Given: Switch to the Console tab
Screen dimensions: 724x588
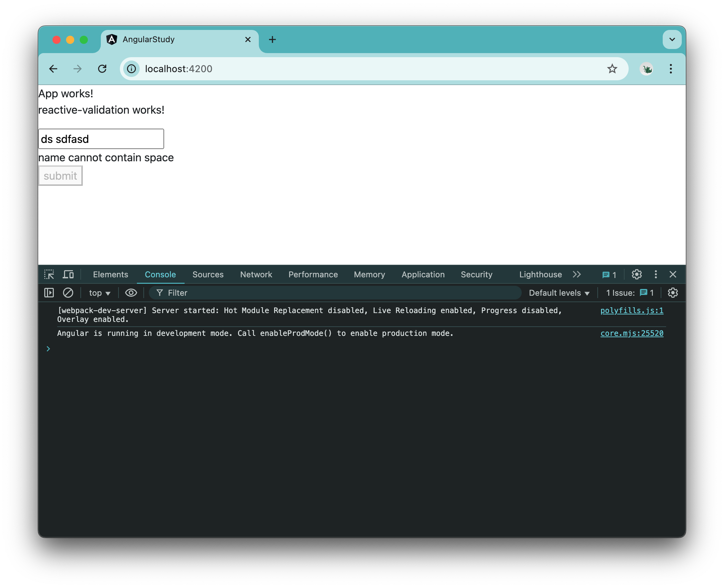Looking at the screenshot, I should [160, 274].
